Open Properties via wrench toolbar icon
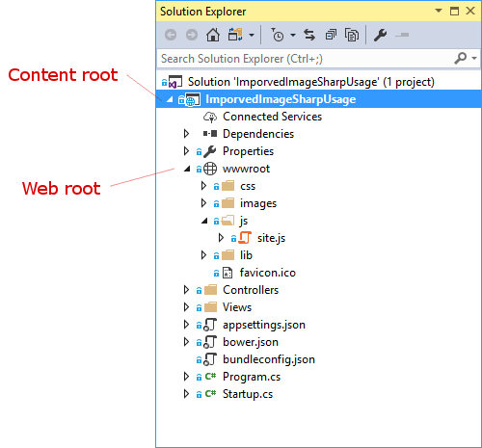The width and height of the screenshot is (482, 448). coord(380,35)
